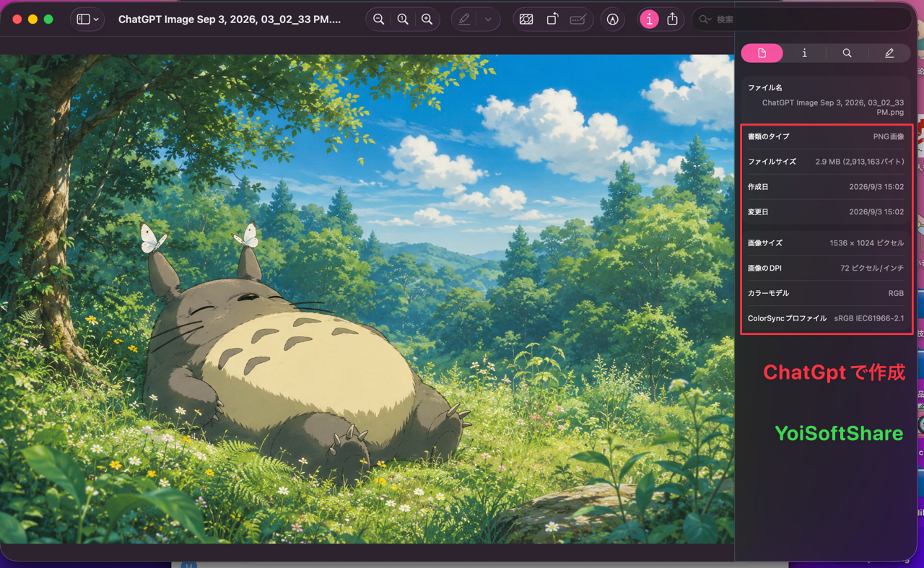Click the 画像サイズ label
924x568 pixels.
[x=765, y=243]
